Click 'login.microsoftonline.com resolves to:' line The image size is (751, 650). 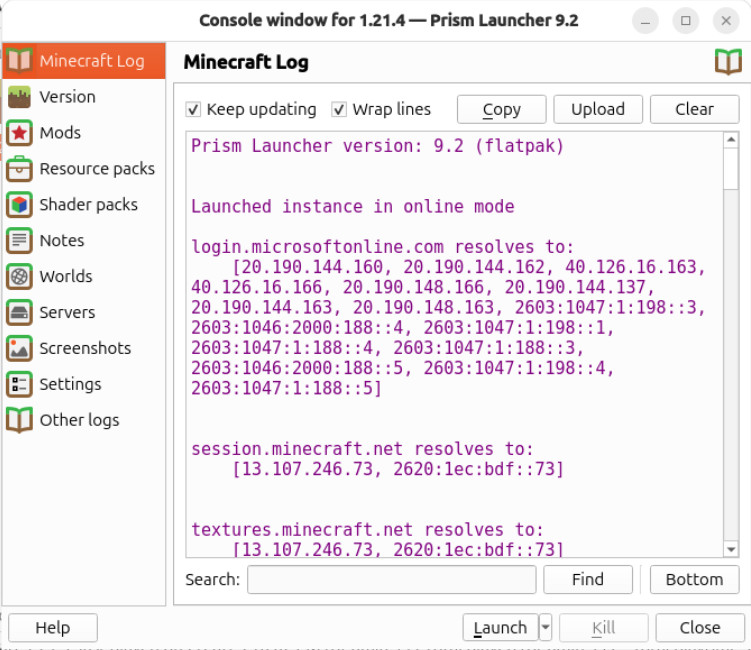coord(382,247)
